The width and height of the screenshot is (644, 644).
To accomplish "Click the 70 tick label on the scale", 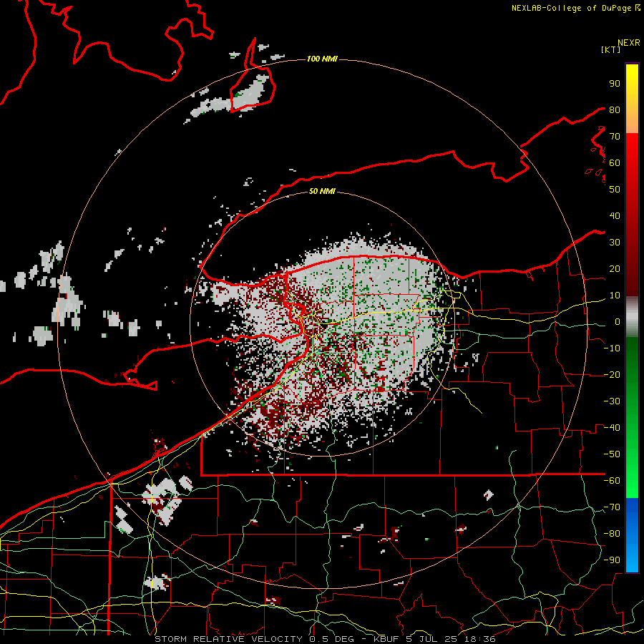I will (x=615, y=137).
